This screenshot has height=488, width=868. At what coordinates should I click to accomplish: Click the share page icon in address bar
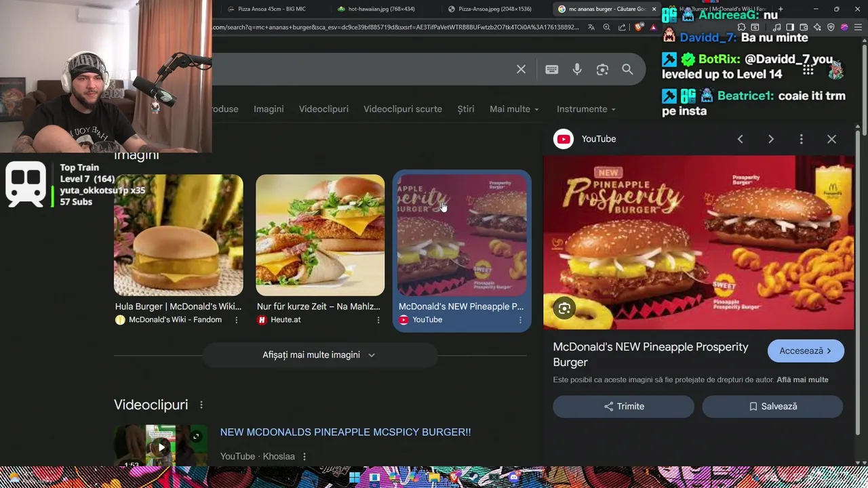[622, 27]
